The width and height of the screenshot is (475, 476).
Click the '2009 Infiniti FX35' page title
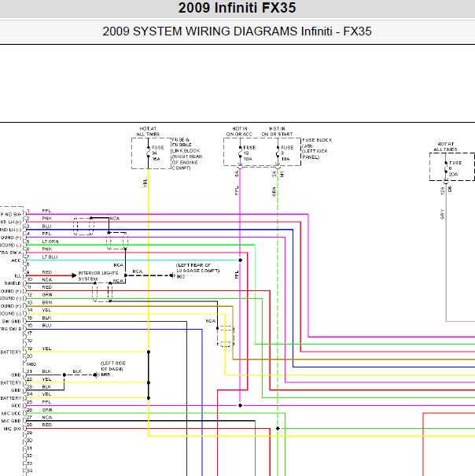(237, 8)
